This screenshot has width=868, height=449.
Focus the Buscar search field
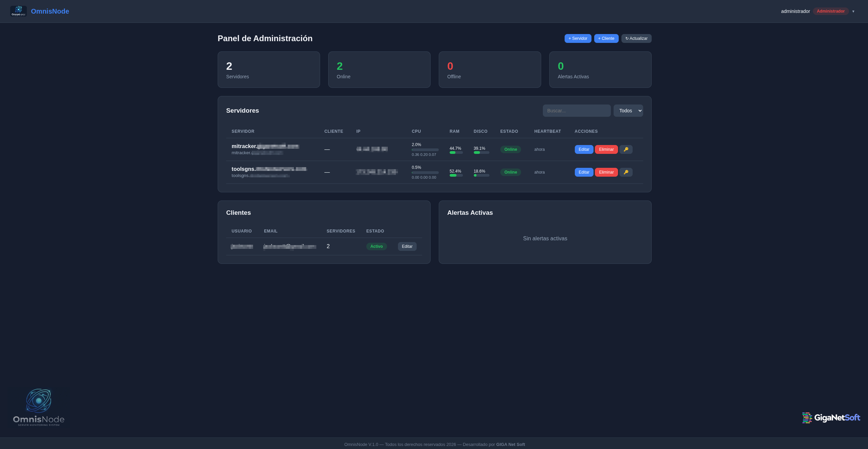(577, 111)
